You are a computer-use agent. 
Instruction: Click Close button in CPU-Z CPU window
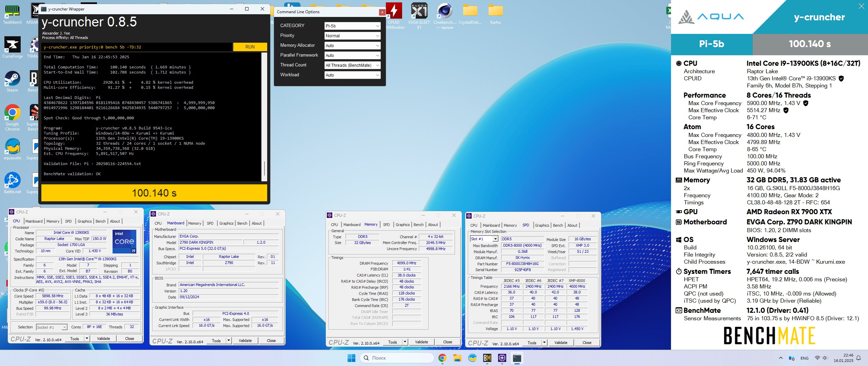point(130,339)
